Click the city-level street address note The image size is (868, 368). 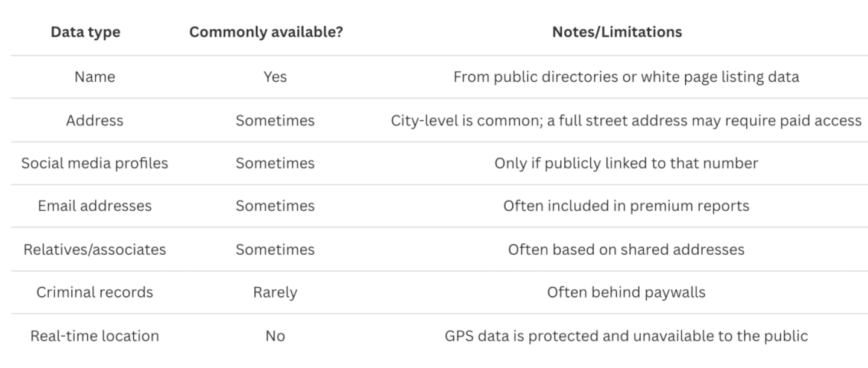[626, 120]
